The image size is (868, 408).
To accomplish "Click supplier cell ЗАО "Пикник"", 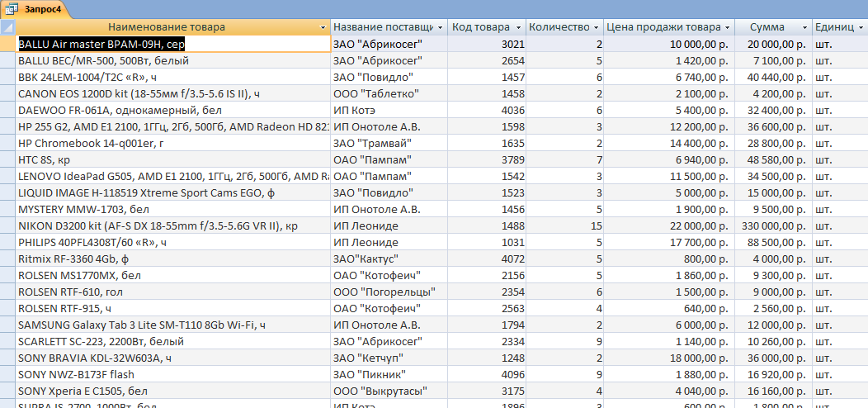I will (389, 375).
